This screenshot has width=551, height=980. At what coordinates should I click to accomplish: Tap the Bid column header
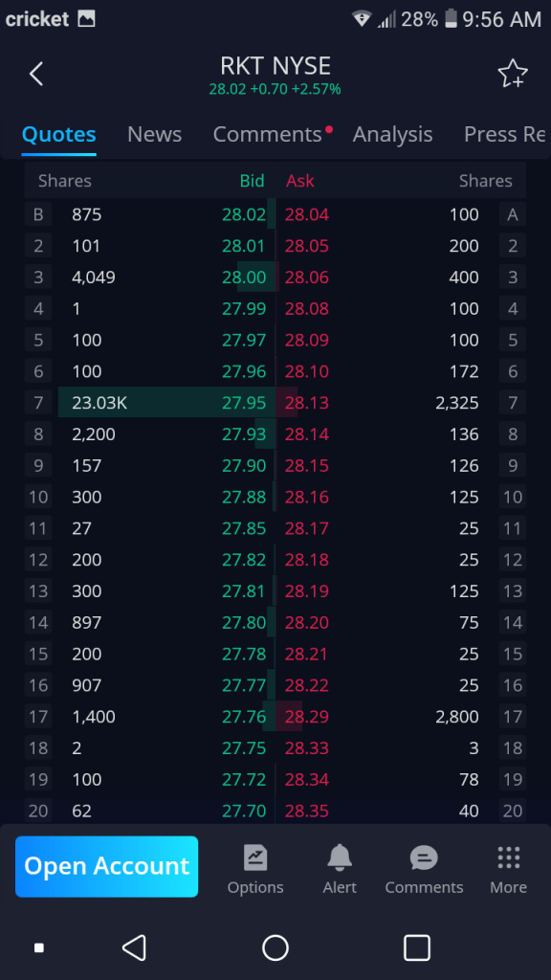click(x=253, y=181)
